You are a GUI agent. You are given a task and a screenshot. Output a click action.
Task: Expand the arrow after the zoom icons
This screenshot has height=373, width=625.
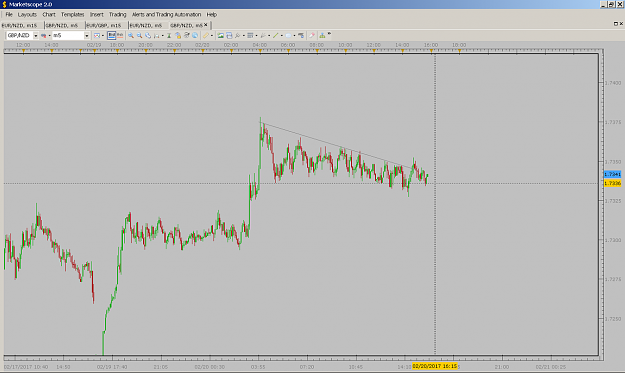click(163, 35)
